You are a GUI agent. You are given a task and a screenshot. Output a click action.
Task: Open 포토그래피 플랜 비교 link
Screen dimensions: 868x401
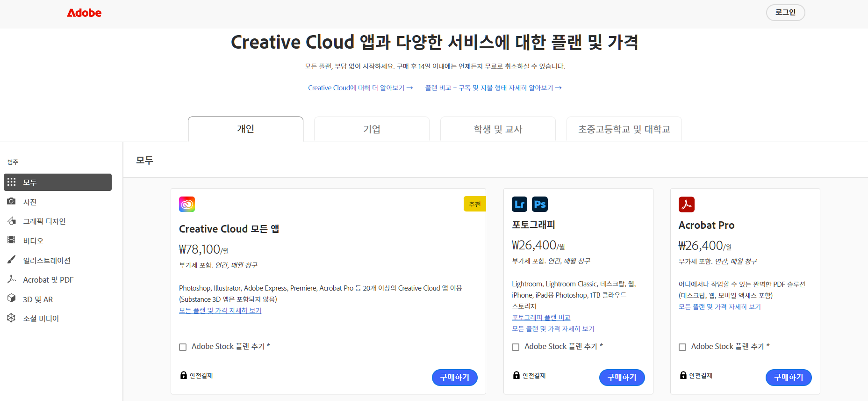coord(541,317)
